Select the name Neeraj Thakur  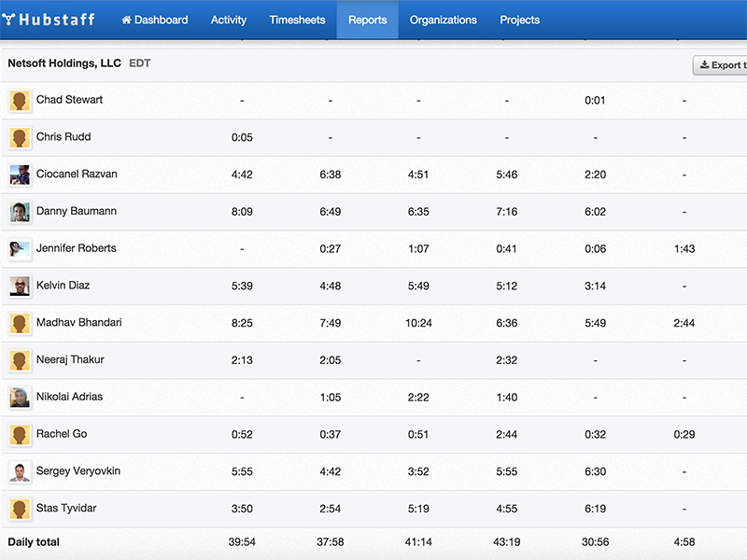[70, 359]
